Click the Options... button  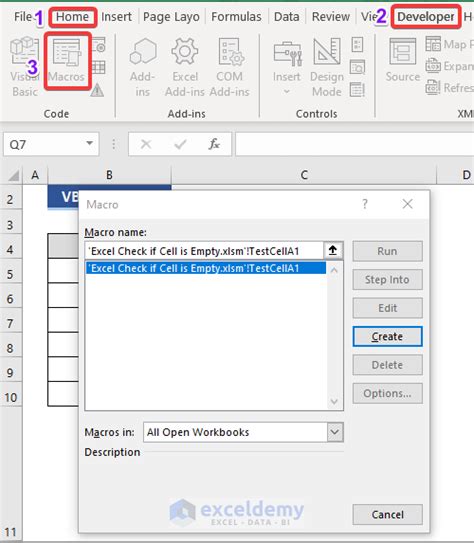pos(387,393)
